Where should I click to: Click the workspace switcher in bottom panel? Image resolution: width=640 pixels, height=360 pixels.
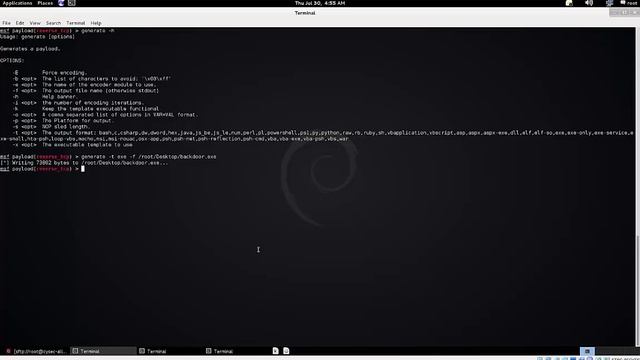(587, 351)
